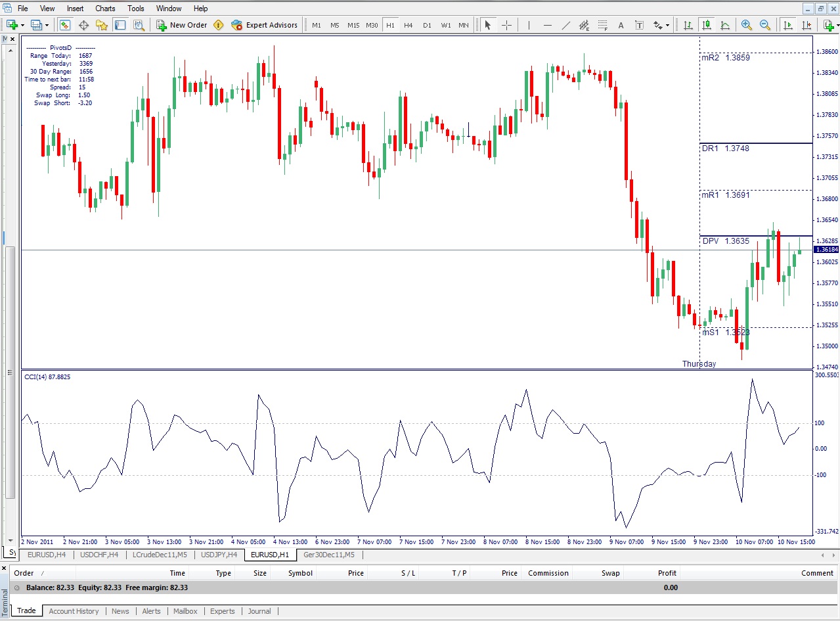Expand the new chart dropdown arrow
Screen dimensions: 840x621
(22, 25)
